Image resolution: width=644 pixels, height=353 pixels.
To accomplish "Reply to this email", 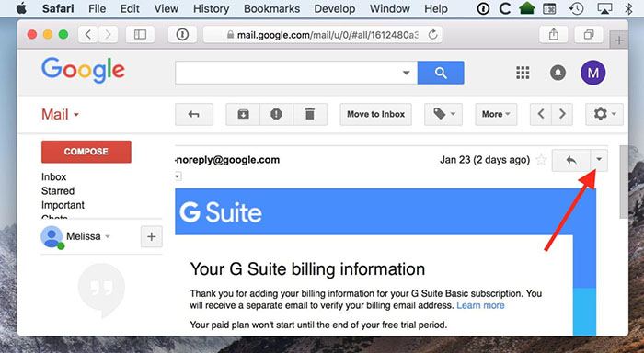I will pyautogui.click(x=571, y=160).
